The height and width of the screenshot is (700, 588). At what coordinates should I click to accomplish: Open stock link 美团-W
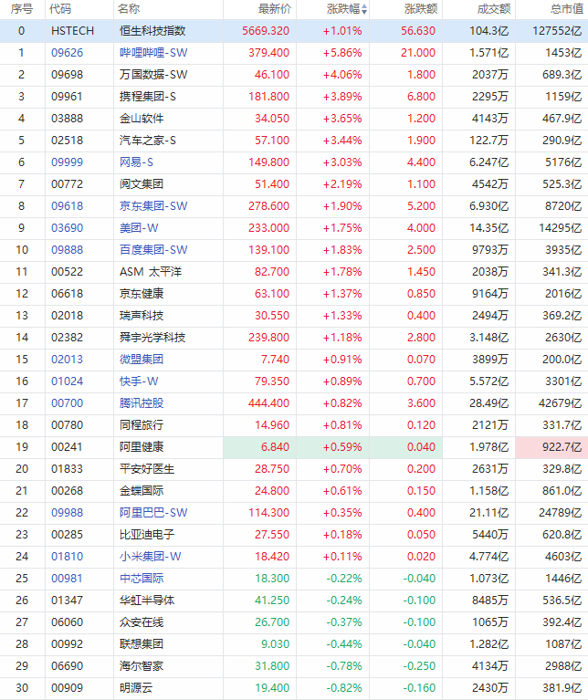coord(139,227)
